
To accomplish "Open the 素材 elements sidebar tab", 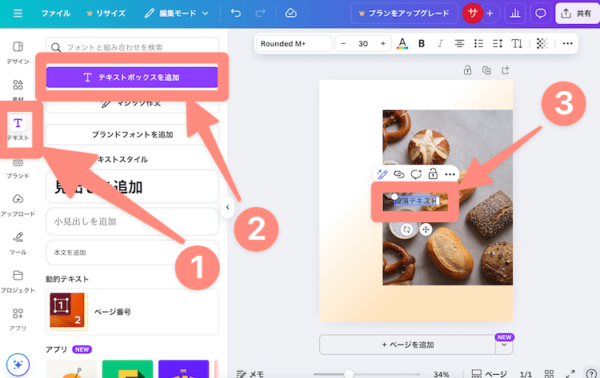I will click(x=18, y=90).
